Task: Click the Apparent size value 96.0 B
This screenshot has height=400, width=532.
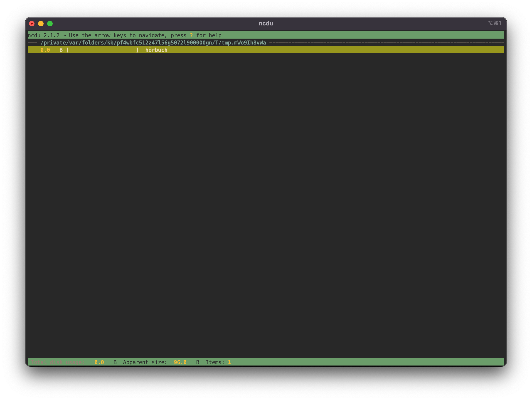Action: pos(180,362)
